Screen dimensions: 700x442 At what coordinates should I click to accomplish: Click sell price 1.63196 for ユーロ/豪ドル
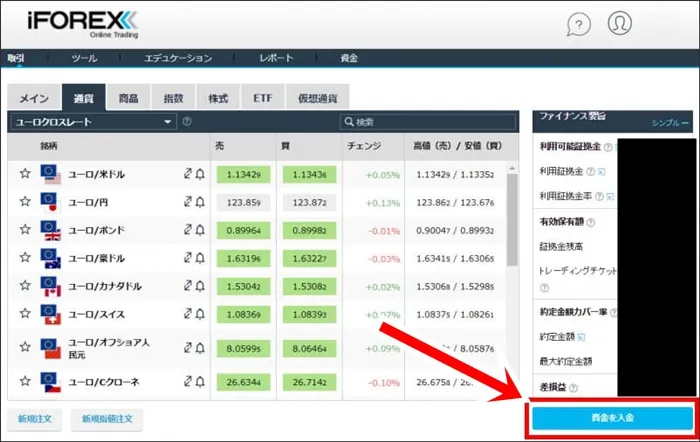point(243,259)
